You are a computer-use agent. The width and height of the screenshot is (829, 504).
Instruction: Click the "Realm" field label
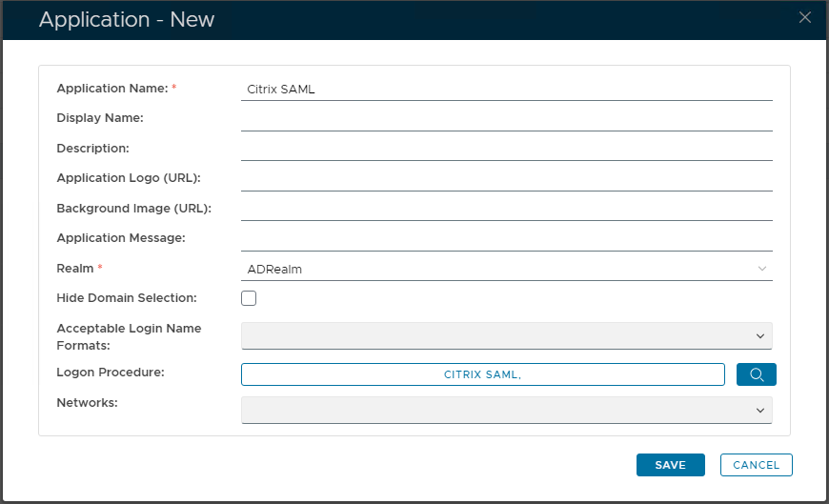coord(75,269)
